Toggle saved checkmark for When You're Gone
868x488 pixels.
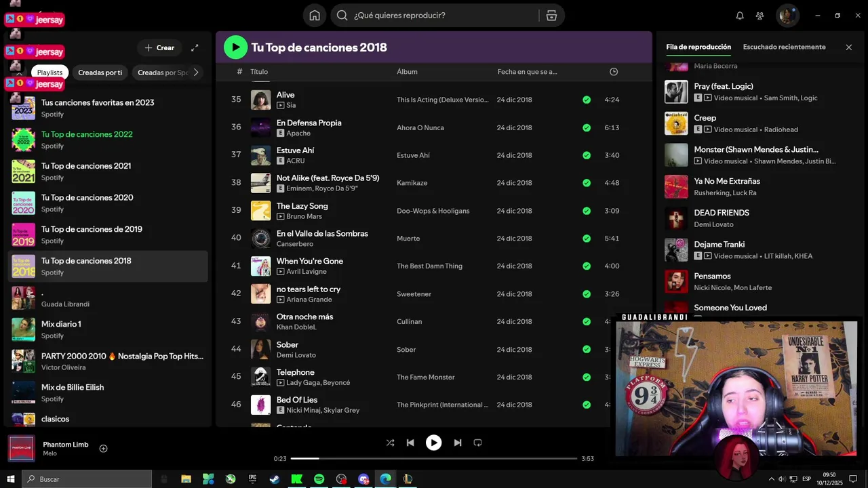pos(587,266)
